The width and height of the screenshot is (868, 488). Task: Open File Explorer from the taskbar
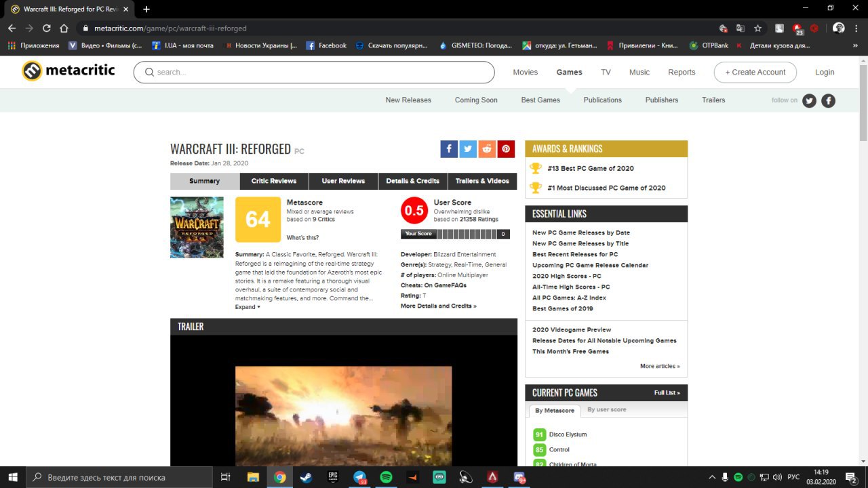[253, 477]
